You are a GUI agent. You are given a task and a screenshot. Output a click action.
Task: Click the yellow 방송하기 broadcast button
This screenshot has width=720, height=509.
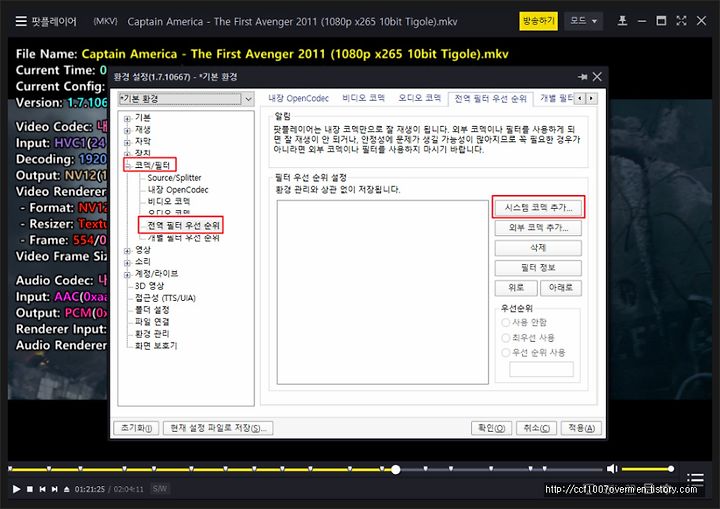[x=538, y=21]
